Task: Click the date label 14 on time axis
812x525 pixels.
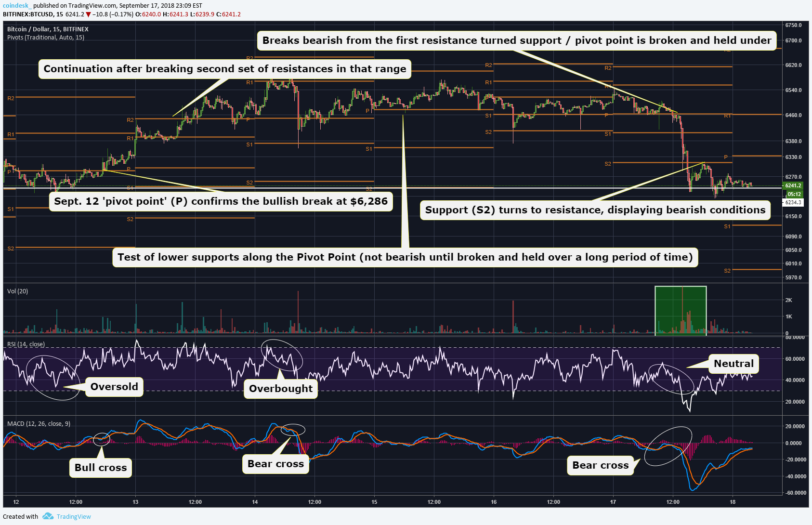Action: (x=255, y=502)
